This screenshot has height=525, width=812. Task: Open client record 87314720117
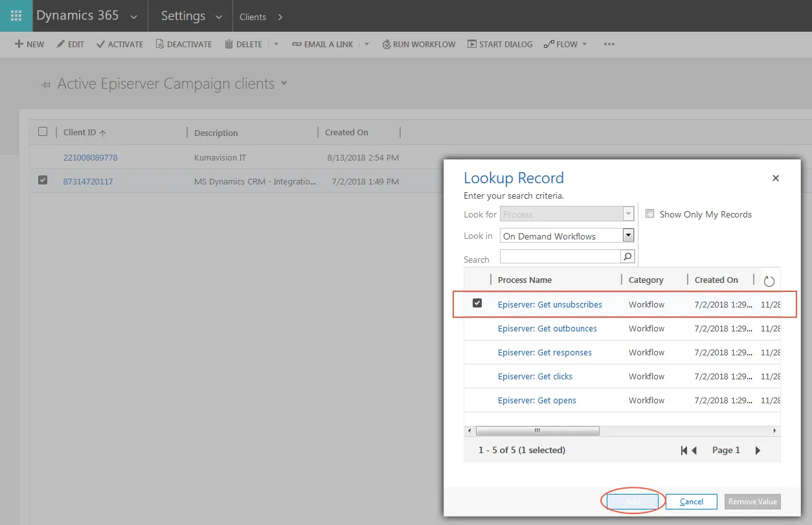88,181
